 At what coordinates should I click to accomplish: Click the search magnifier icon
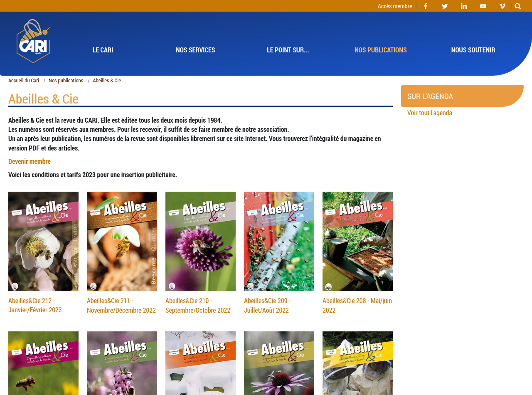pyautogui.click(x=518, y=6)
